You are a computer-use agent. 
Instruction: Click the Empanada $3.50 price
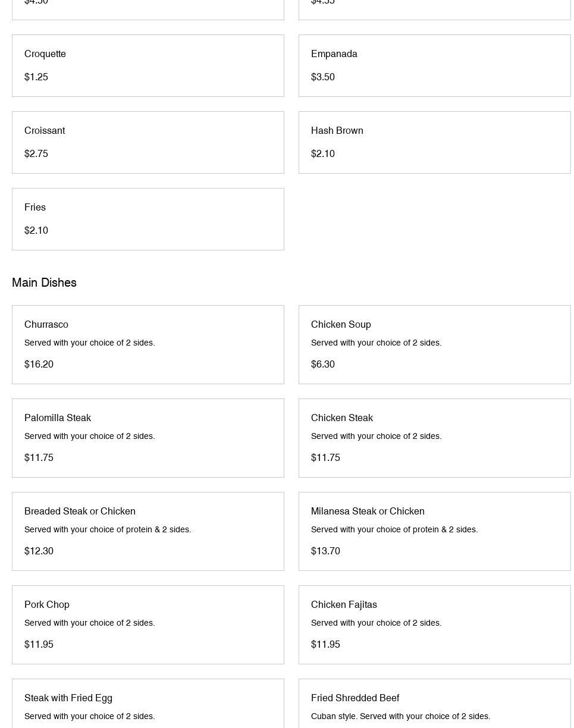pos(323,77)
